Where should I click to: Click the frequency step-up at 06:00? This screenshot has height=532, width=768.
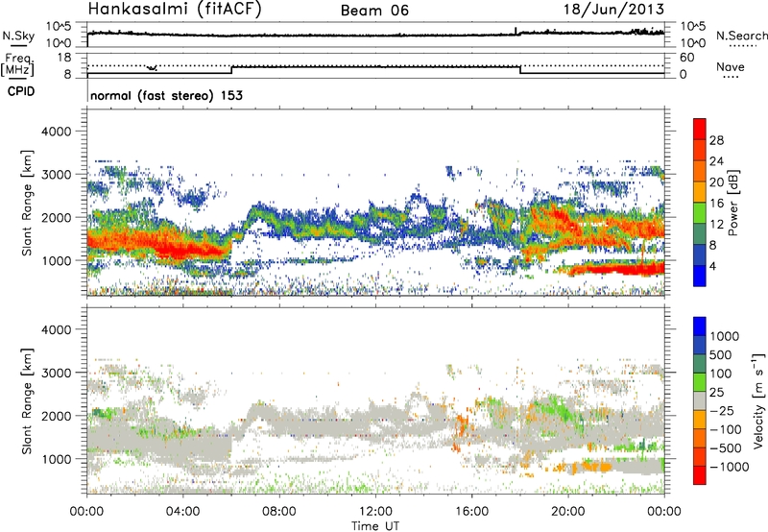231,70
